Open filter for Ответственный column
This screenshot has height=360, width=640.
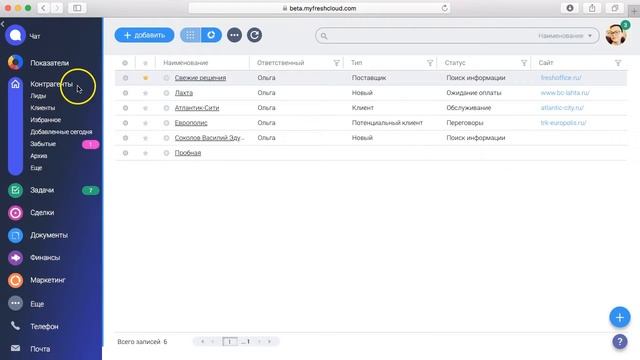coord(336,63)
